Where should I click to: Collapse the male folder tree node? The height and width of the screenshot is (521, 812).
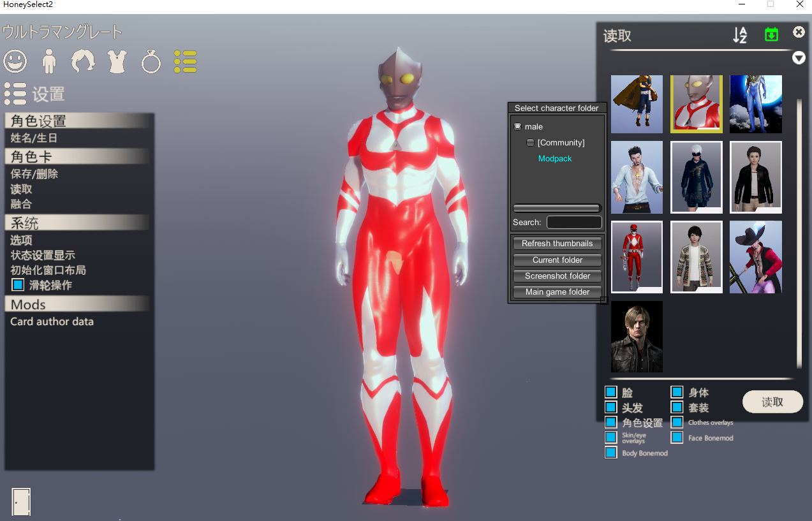tap(518, 126)
